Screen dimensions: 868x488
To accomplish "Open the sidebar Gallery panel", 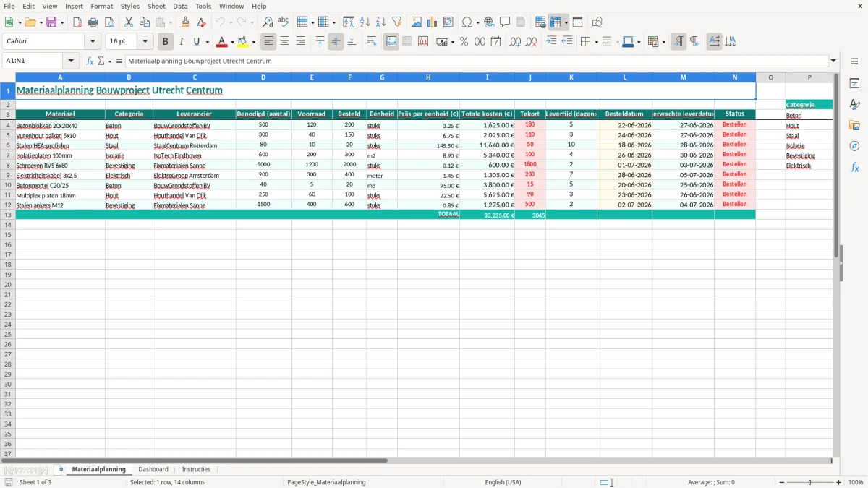I will pyautogui.click(x=854, y=126).
